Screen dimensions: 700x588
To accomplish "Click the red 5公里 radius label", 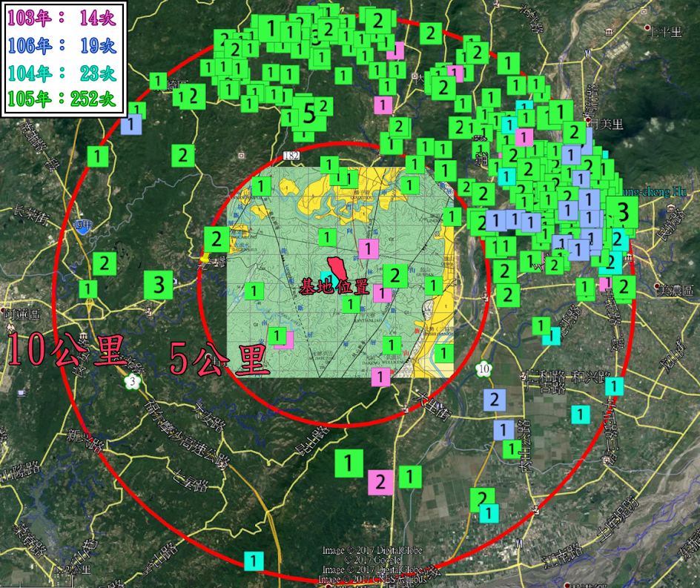I will pyautogui.click(x=219, y=360).
